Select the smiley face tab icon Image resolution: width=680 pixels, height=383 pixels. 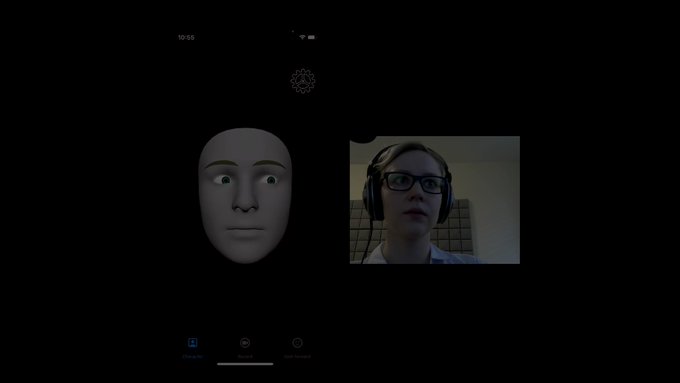297,343
